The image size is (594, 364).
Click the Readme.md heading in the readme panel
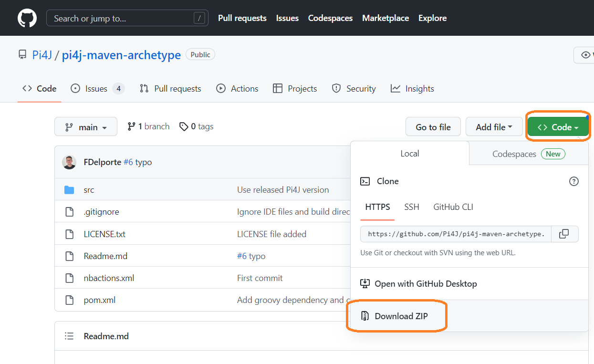[x=106, y=336]
